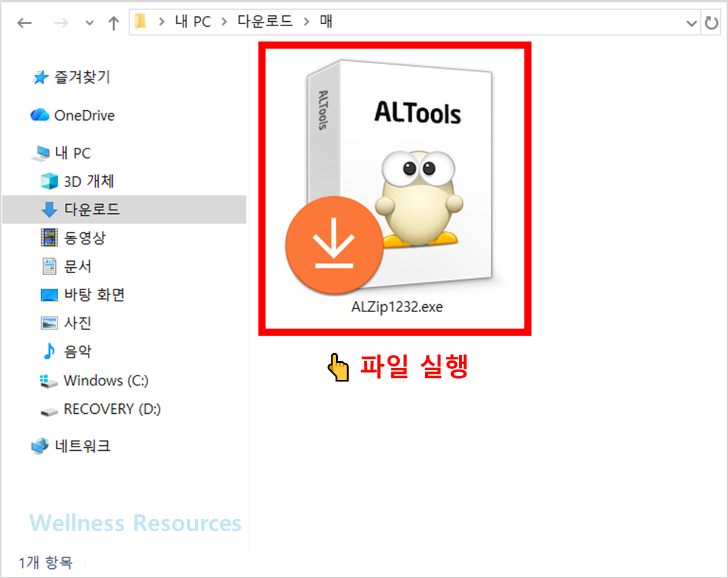Open OneDrive in sidebar
The image size is (728, 578).
[84, 115]
